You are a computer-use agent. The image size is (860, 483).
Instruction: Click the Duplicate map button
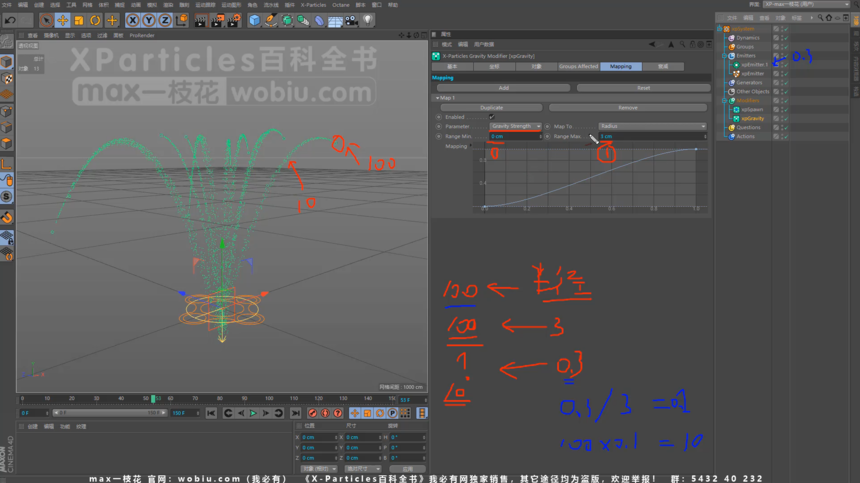click(491, 107)
